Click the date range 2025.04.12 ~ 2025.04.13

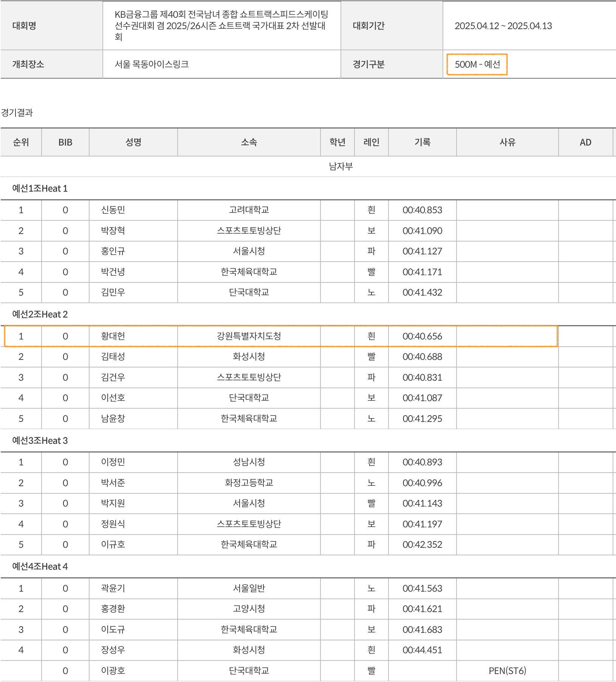(503, 26)
